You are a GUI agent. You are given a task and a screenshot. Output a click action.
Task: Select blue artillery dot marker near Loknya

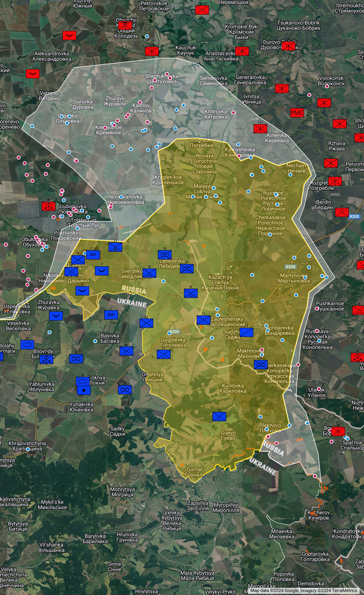point(84,390)
